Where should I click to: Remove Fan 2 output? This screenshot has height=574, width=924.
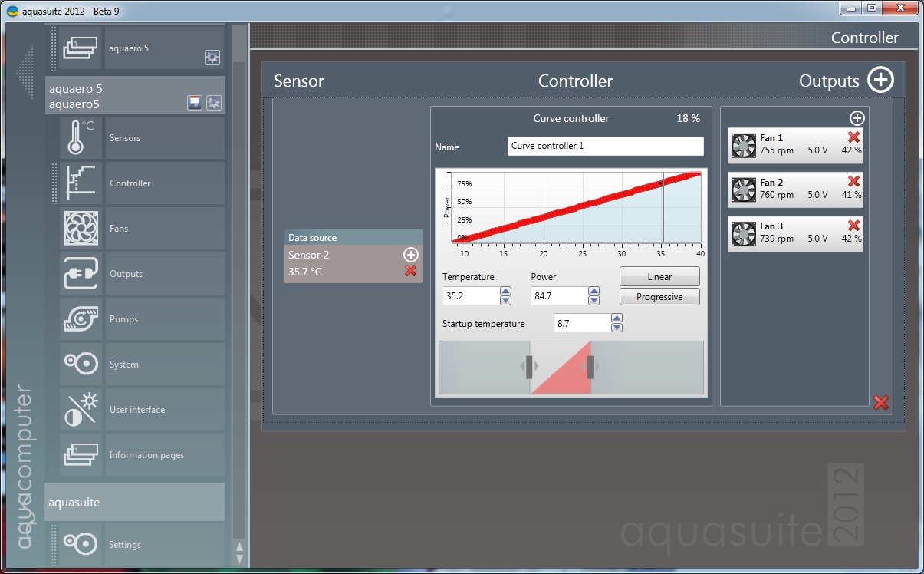coord(853,182)
